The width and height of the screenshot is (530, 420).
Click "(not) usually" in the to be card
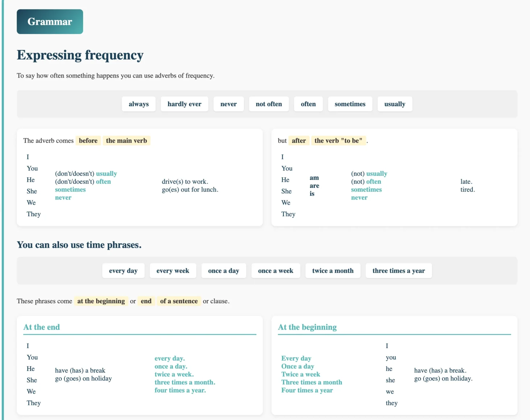(369, 174)
